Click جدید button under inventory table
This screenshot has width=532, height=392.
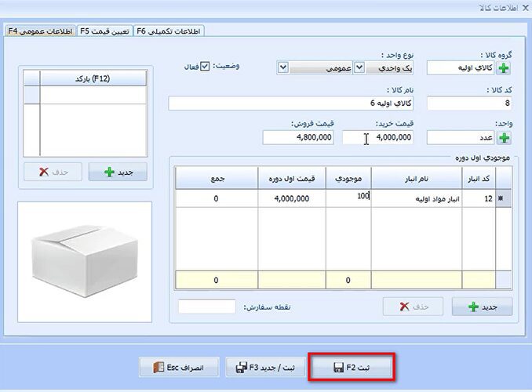point(482,307)
